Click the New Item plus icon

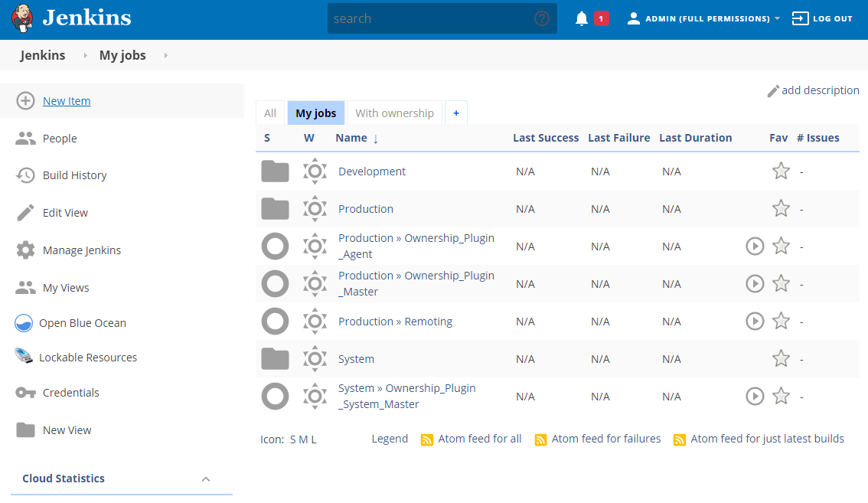[x=25, y=101]
